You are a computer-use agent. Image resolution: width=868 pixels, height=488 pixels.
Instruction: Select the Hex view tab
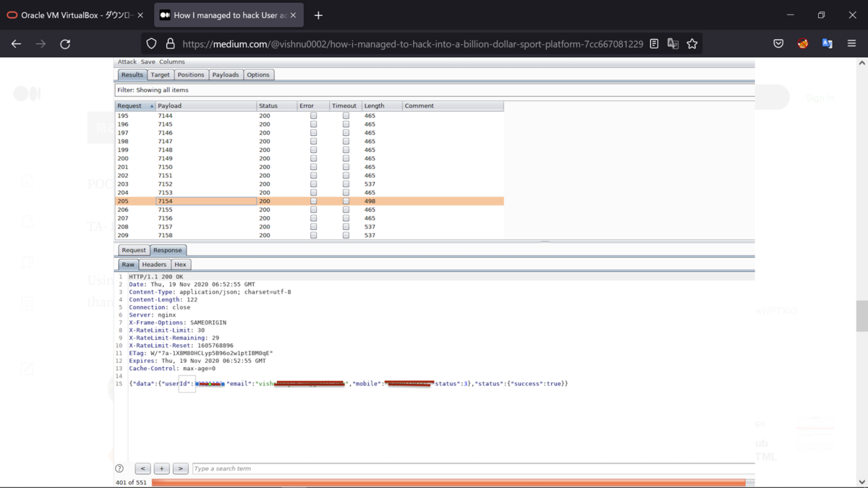[181, 265]
